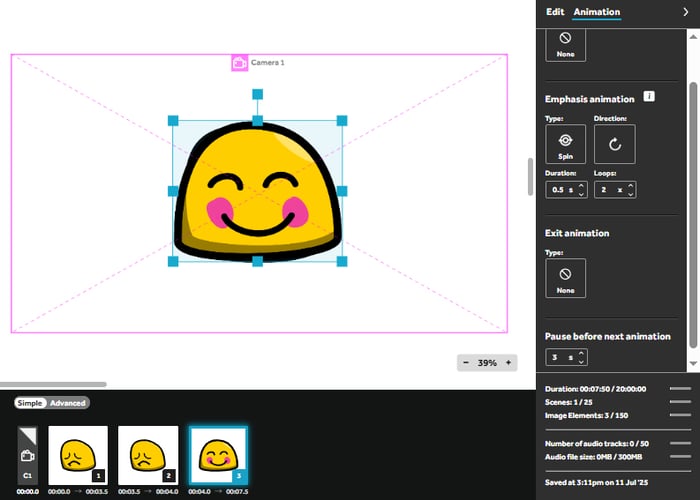Click the scrollbar up arrow in panel
This screenshot has width=700, height=500.
(693, 36)
